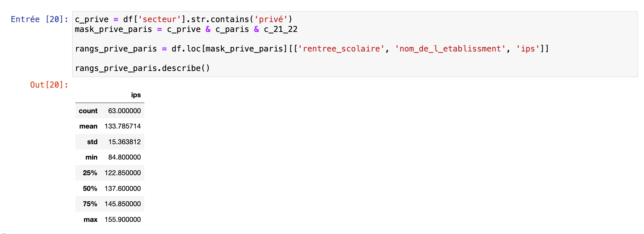Click the Out[20] output prompt

[x=49, y=85]
